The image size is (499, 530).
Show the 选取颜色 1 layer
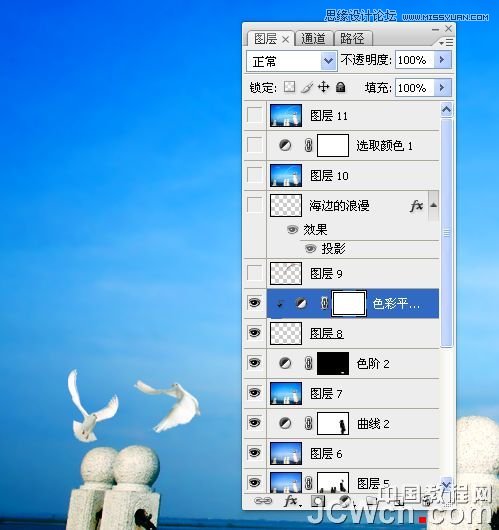tap(254, 145)
